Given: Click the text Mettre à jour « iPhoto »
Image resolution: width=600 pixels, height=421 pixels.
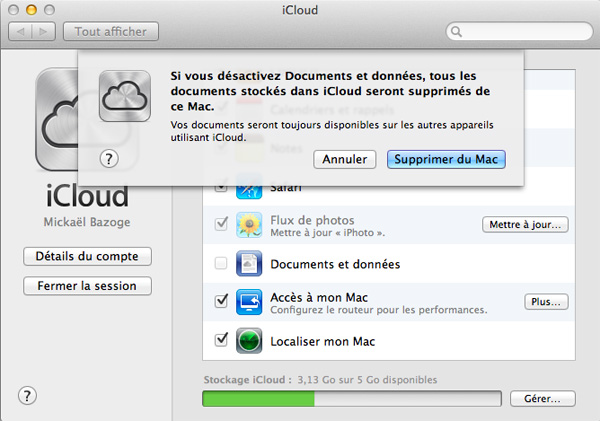Looking at the screenshot, I should click(328, 233).
